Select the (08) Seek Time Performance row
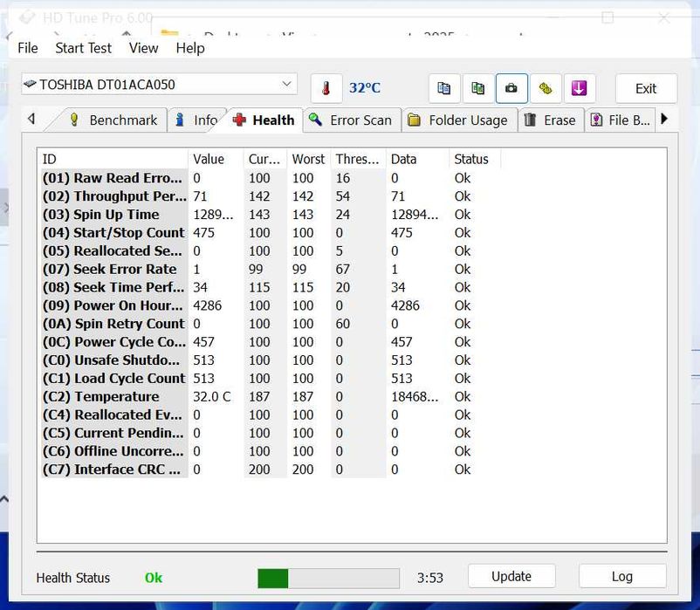700x610 pixels. [x=271, y=287]
